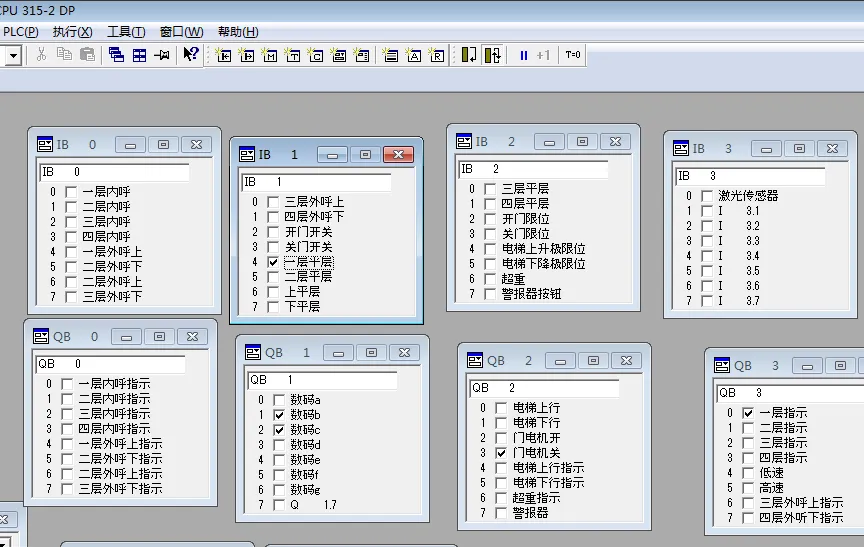Toggle the I 3.4 bit checkbox
Image resolution: width=864 pixels, height=547 pixels.
click(x=706, y=256)
